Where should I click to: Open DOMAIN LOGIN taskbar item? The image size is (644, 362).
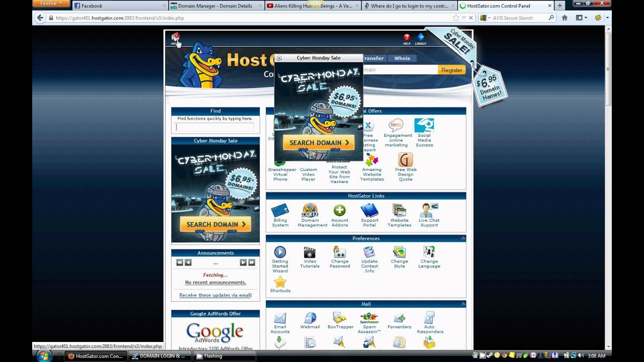pyautogui.click(x=160, y=356)
